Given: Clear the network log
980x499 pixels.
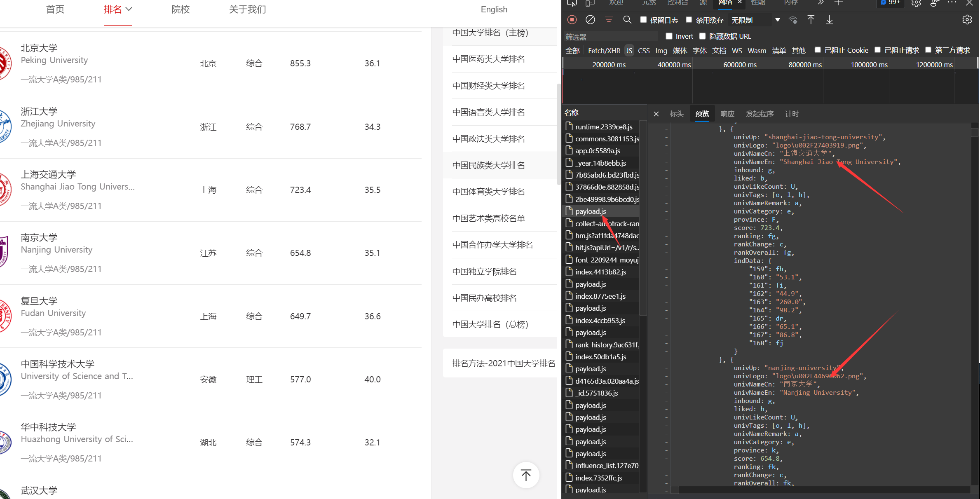Looking at the screenshot, I should pos(590,20).
